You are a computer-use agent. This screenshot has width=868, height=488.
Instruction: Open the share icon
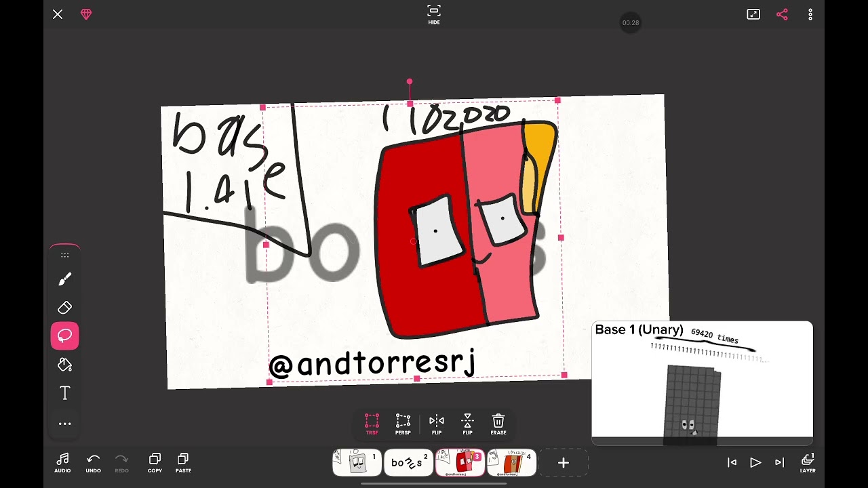(x=782, y=14)
